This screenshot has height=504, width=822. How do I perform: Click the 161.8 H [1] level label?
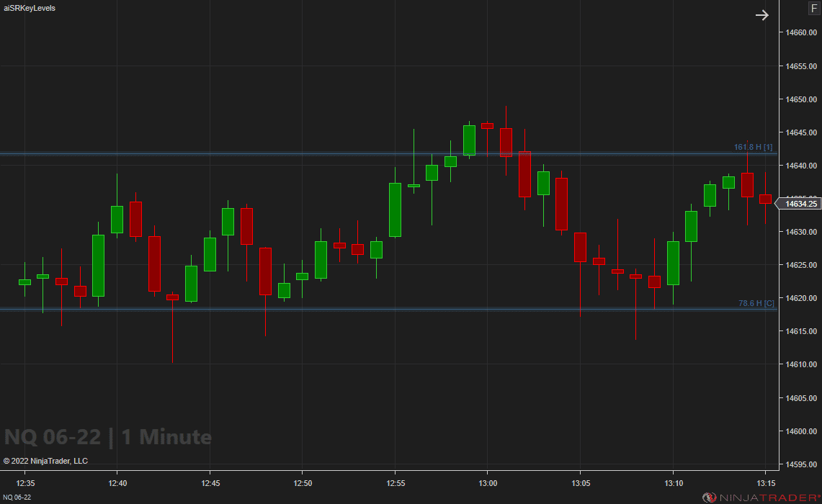click(x=753, y=147)
